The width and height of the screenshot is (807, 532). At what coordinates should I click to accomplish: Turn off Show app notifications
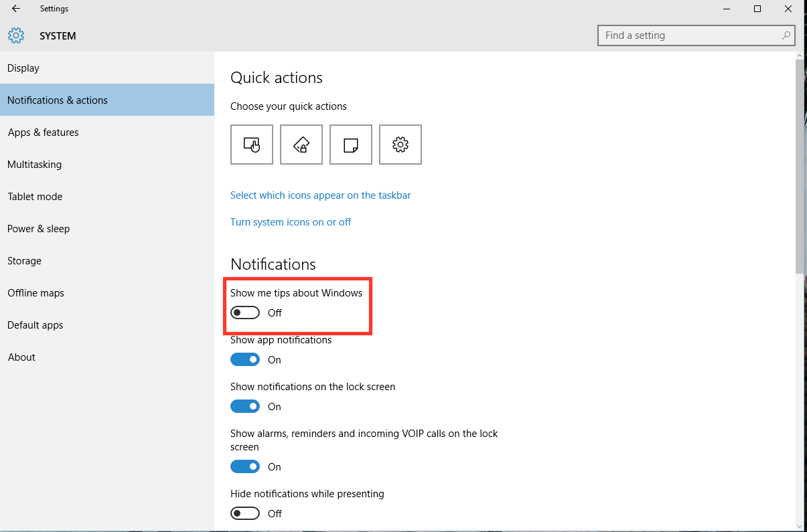[x=244, y=359]
